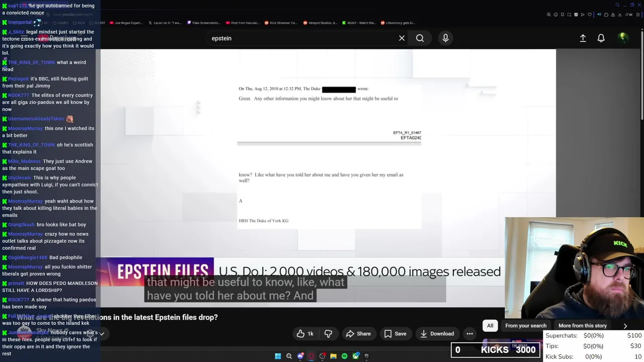Viewport: 644px width, 362px height.
Task: Open Xbox app from the taskbar
Action: [356, 356]
